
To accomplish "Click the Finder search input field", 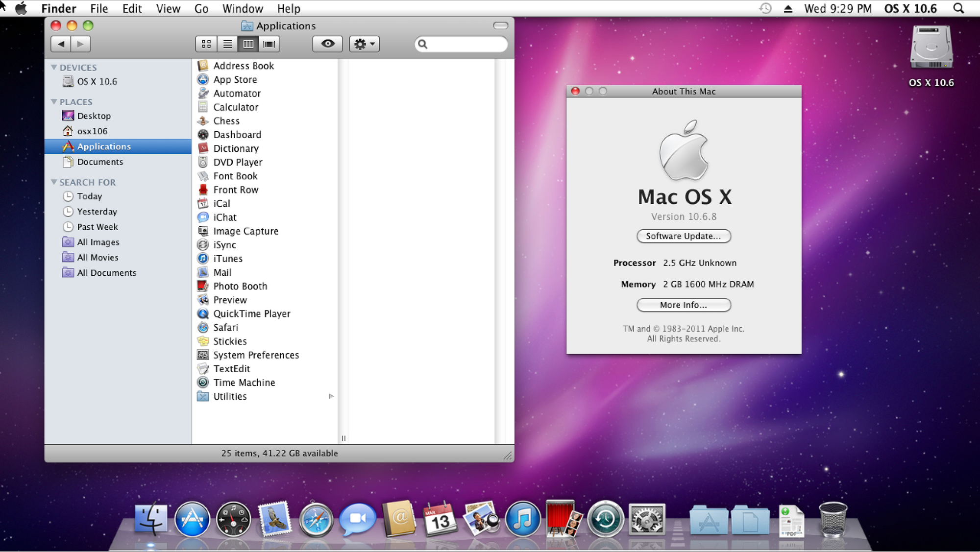I will pyautogui.click(x=461, y=44).
